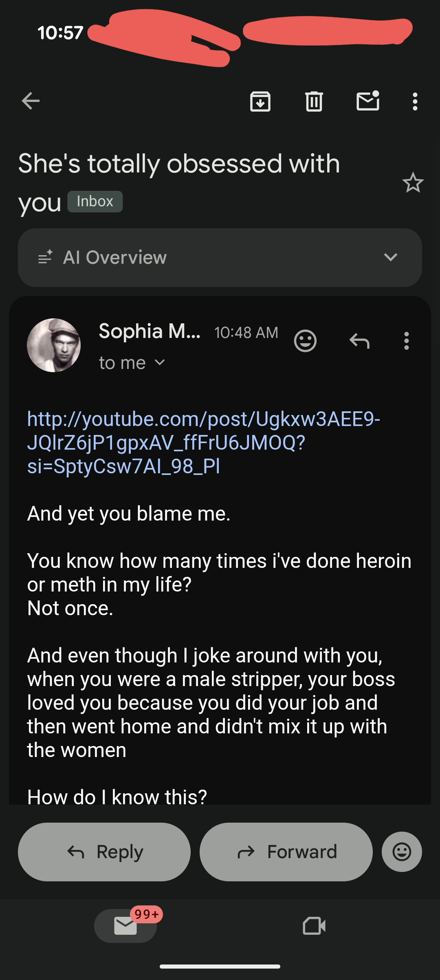Screen dimensions: 440x980
Task: Tap the Inbox label chip
Action: pos(95,201)
